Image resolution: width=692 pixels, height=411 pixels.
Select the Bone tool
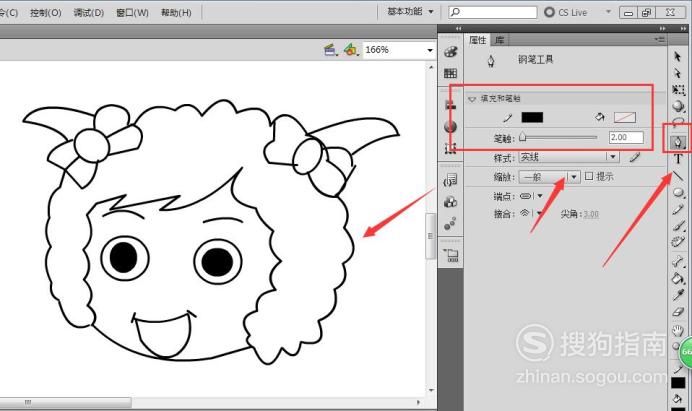[x=678, y=261]
